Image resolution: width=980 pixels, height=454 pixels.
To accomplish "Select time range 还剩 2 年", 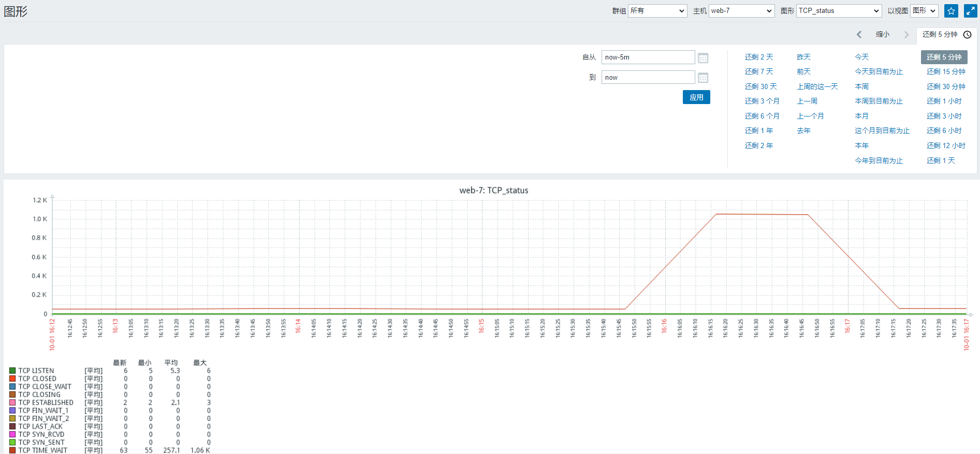I will pyautogui.click(x=759, y=145).
